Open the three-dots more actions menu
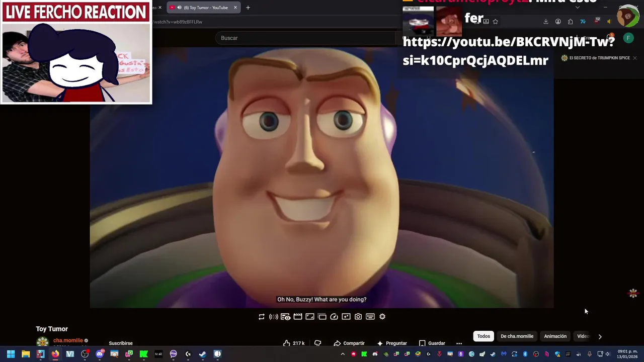 (459, 343)
